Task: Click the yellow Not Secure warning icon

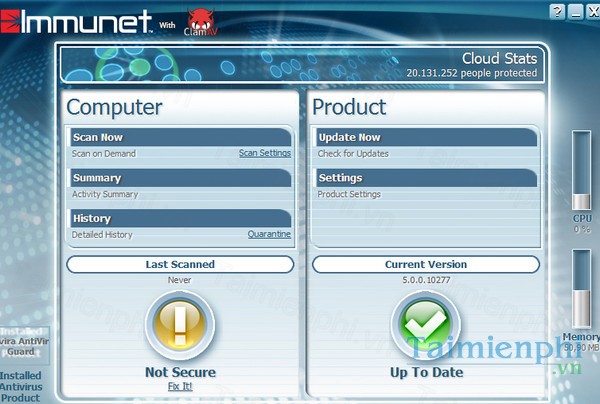Action: click(x=180, y=325)
